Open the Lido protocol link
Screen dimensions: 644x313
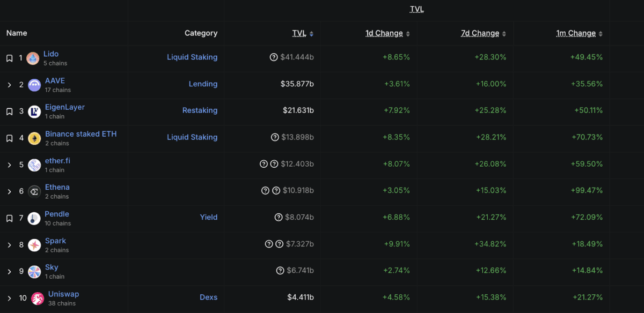coord(51,54)
